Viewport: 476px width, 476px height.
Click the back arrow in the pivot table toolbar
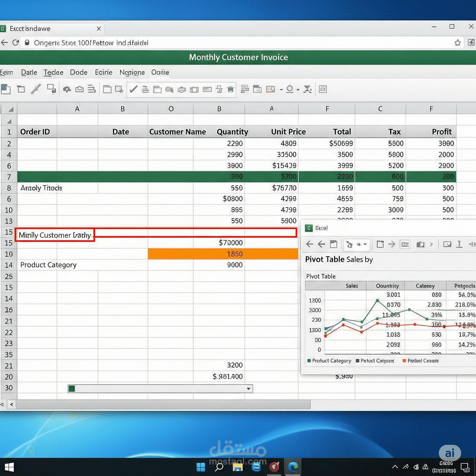click(309, 245)
